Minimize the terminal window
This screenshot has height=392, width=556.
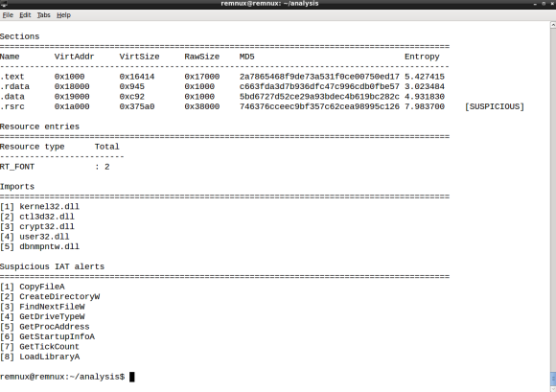click(535, 4)
